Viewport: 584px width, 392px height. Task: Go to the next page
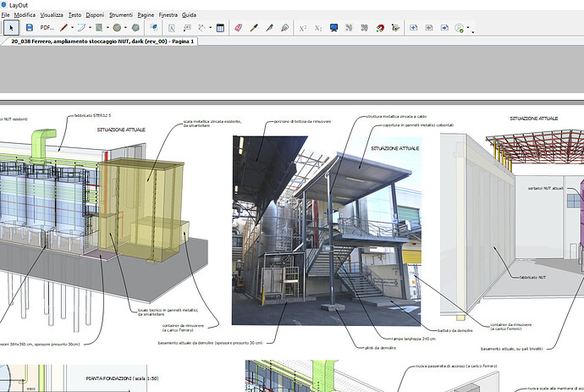point(445,28)
